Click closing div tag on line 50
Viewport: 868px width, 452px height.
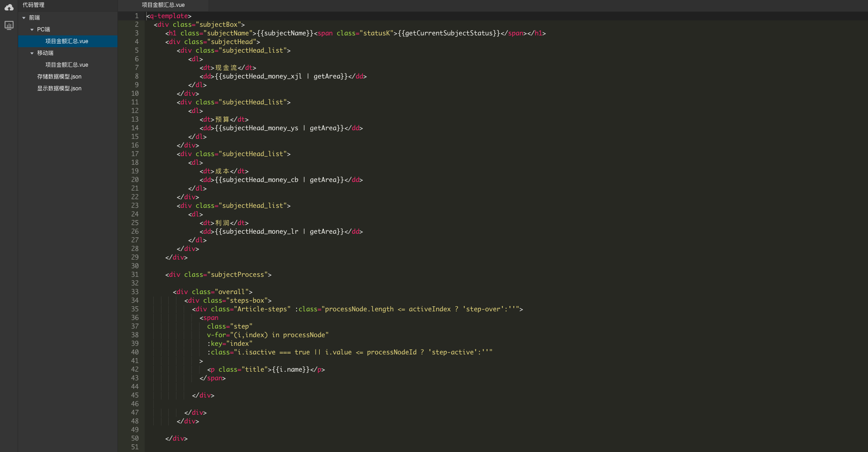pyautogui.click(x=176, y=438)
